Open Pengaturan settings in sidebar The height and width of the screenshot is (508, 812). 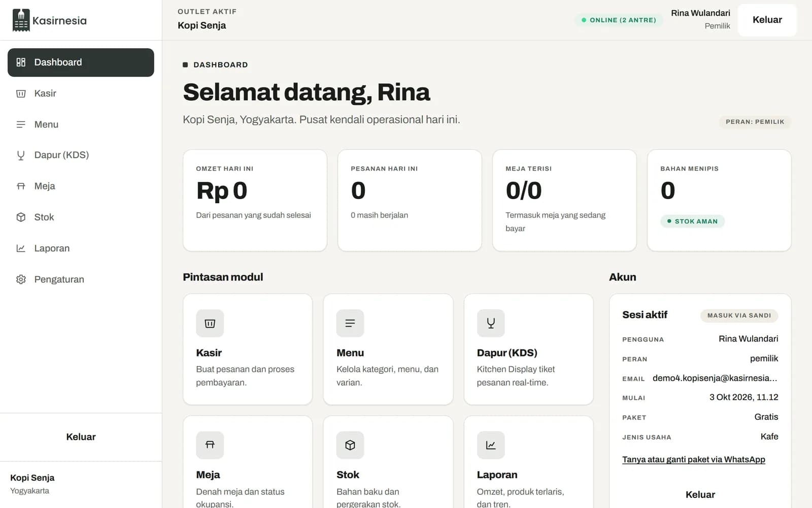pyautogui.click(x=81, y=279)
